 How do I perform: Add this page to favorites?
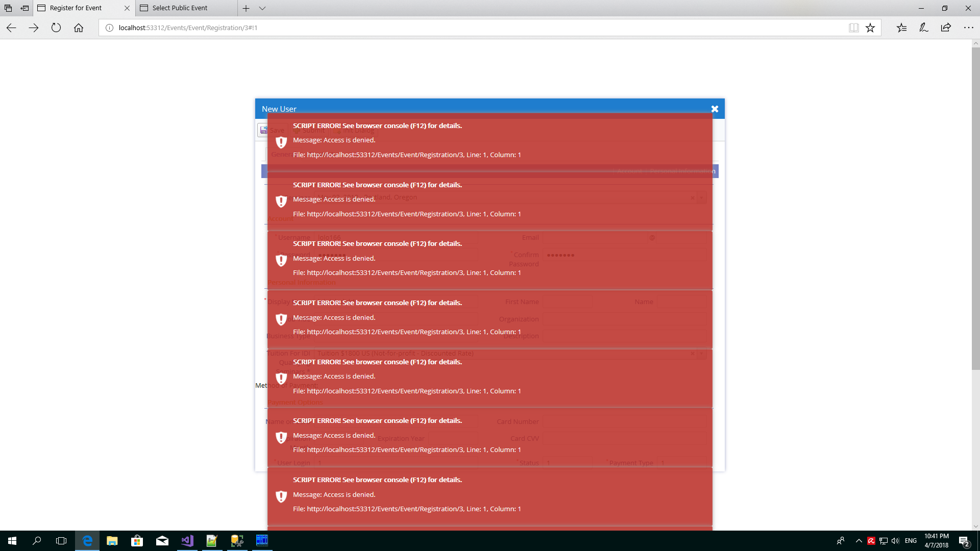[870, 28]
